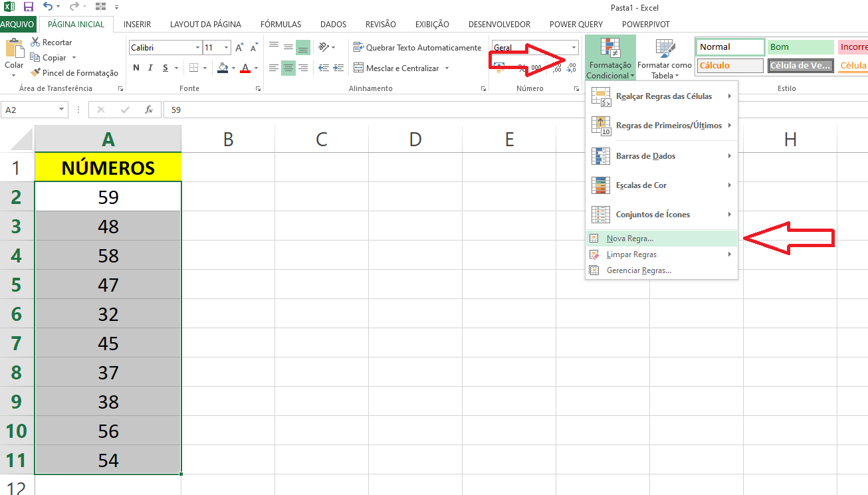This screenshot has height=495, width=868.
Task: Open the Geral number format dropdown
Action: point(574,48)
